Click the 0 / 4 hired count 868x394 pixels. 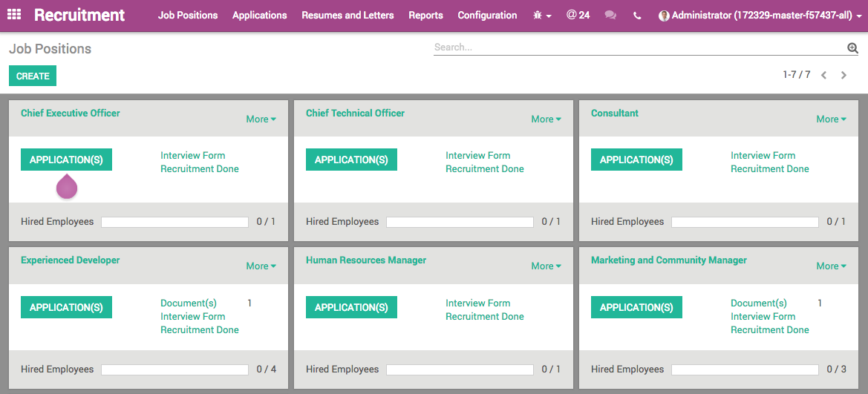(x=267, y=369)
